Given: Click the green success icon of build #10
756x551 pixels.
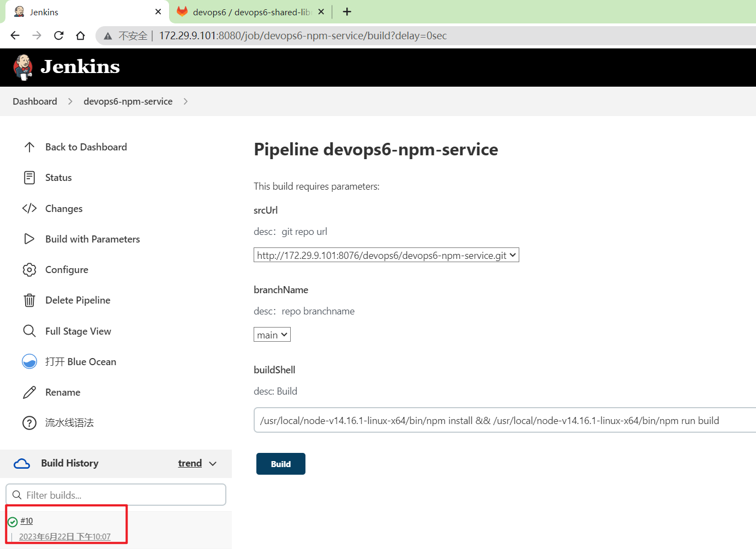Looking at the screenshot, I should coord(13,522).
